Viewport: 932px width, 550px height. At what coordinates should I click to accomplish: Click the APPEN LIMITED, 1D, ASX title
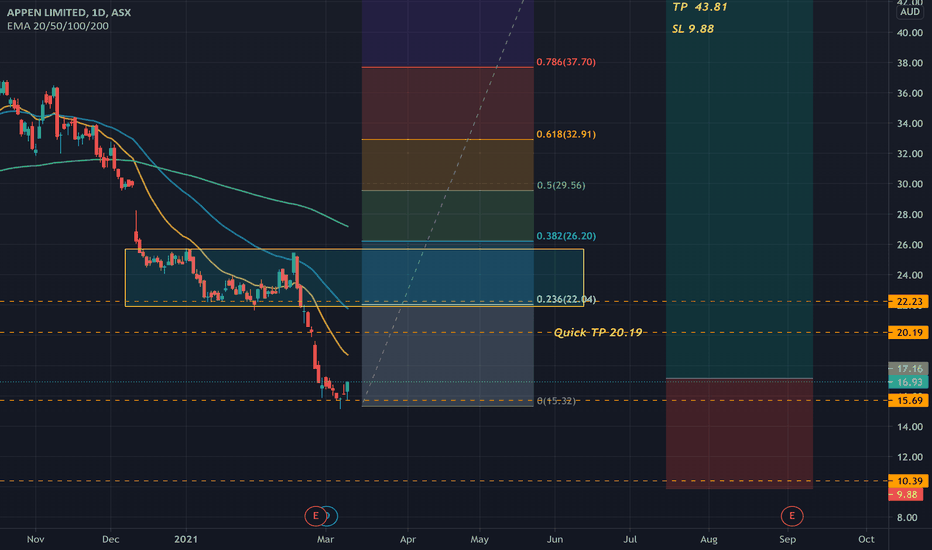(69, 12)
